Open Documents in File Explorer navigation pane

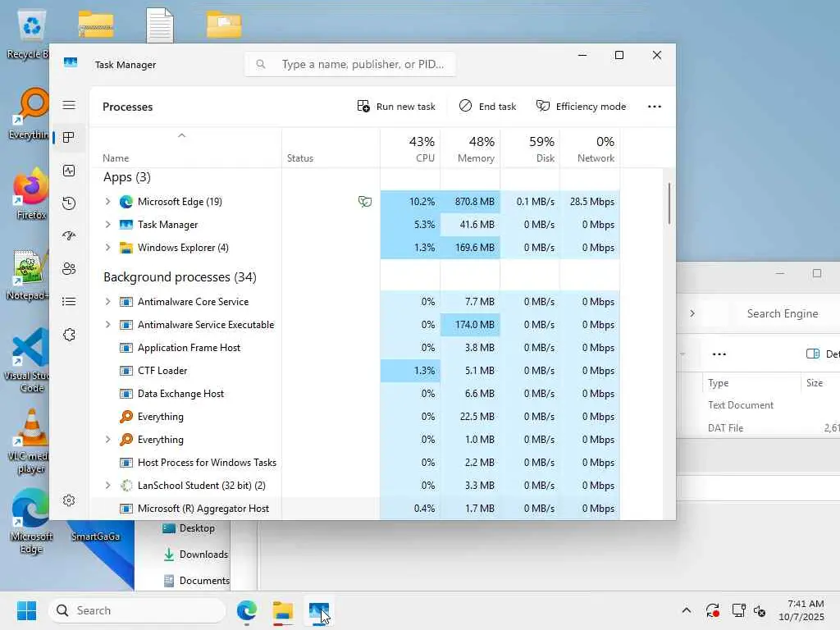coord(196,581)
